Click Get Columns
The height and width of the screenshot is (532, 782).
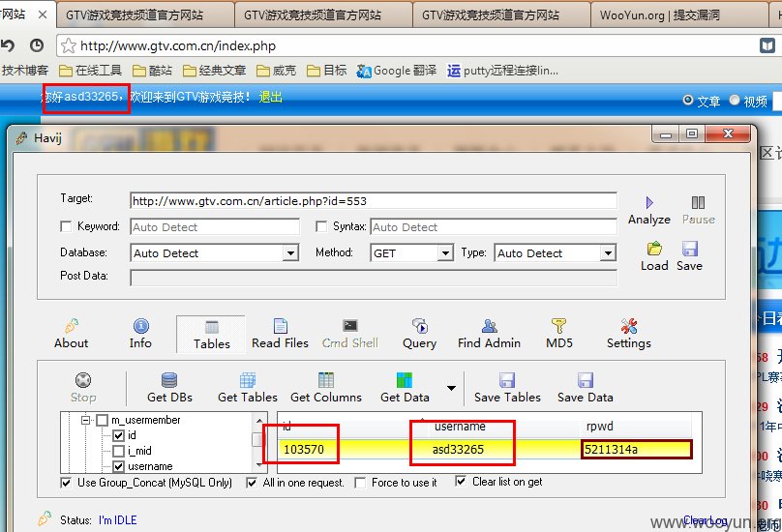coord(325,388)
